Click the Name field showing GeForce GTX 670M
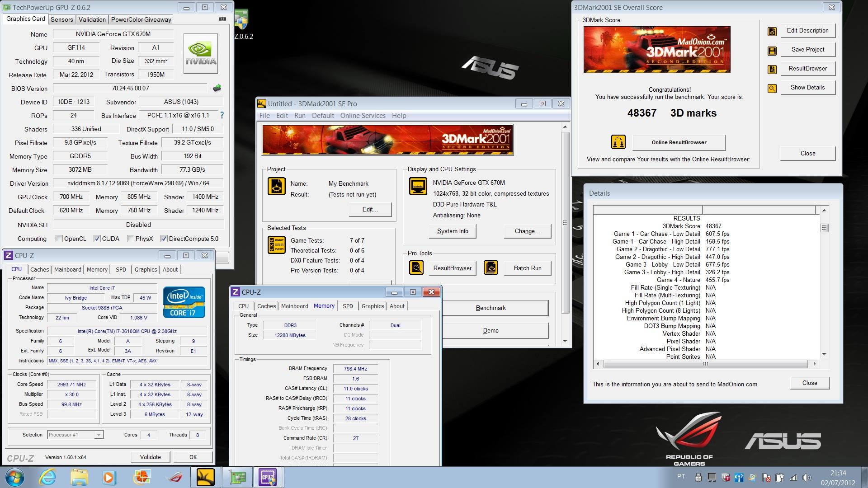Image resolution: width=868 pixels, height=488 pixels. tap(113, 34)
